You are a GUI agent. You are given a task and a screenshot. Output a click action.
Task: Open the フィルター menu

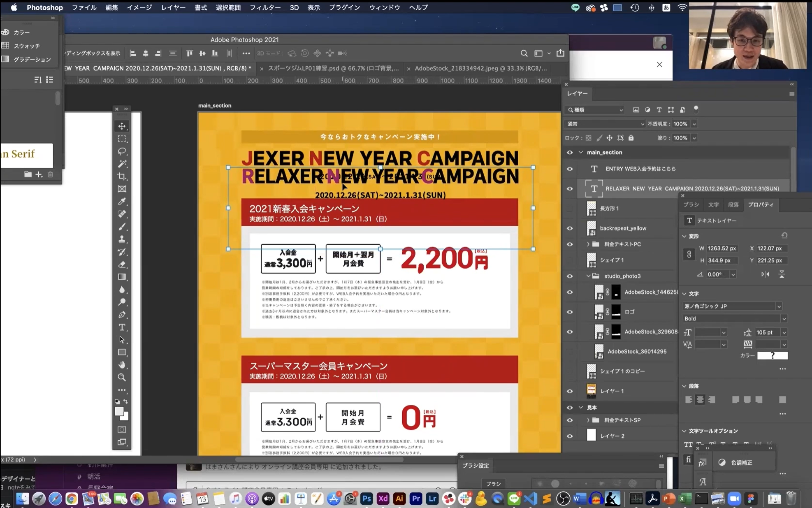265,7
